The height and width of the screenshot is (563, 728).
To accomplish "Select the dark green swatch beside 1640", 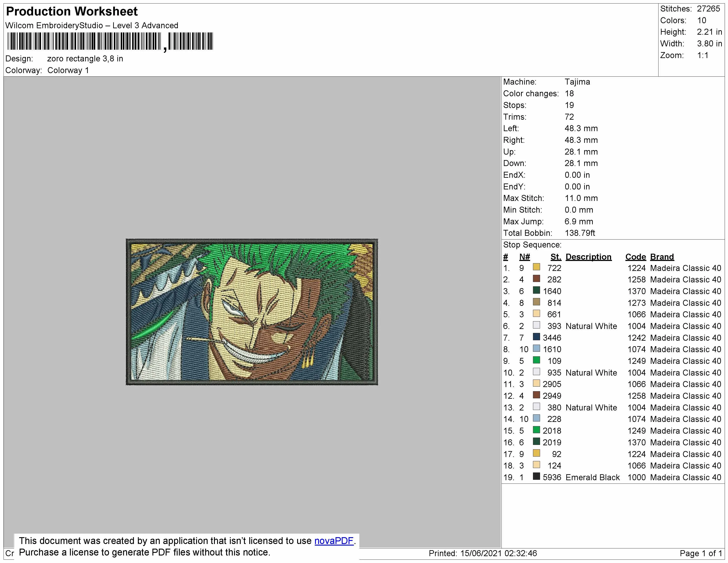I will click(x=536, y=290).
